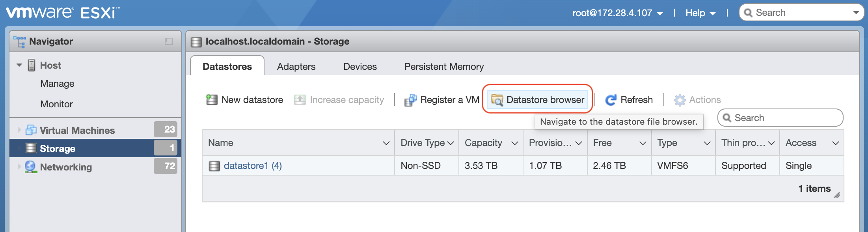Click the storage icon in page title
Viewport: 868px width, 232px height.
point(196,42)
